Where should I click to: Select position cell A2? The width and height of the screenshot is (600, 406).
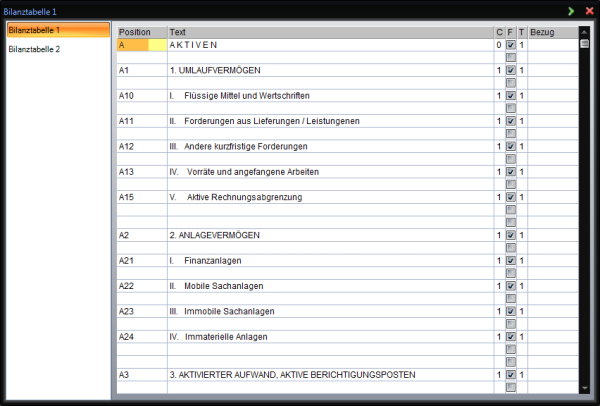142,235
